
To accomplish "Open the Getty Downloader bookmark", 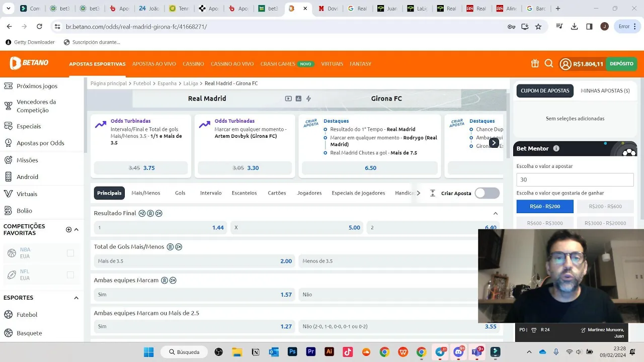I will 30,42.
